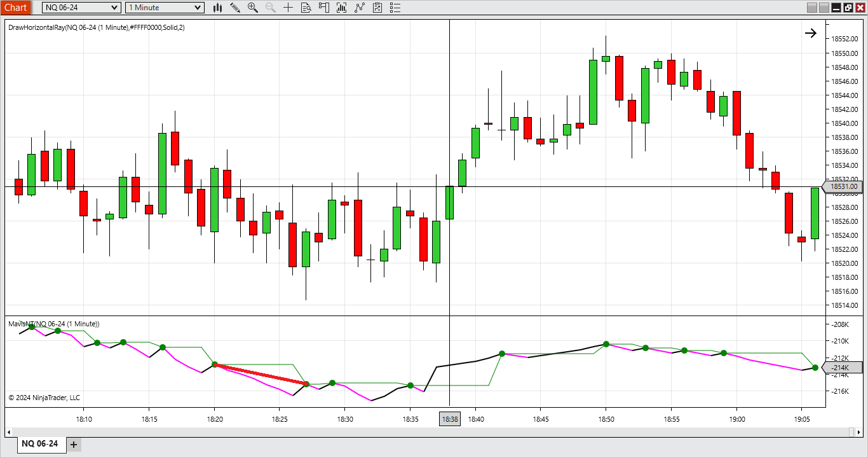This screenshot has width=868, height=458.
Task: Click the 19:05 time axis label
Action: tap(801, 419)
